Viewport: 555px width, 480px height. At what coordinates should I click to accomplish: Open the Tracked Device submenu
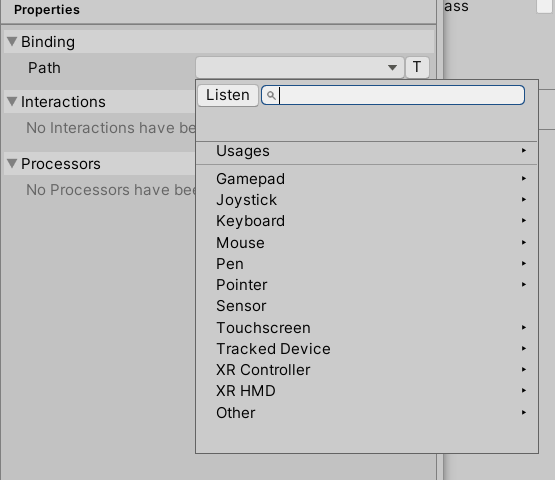(x=367, y=349)
